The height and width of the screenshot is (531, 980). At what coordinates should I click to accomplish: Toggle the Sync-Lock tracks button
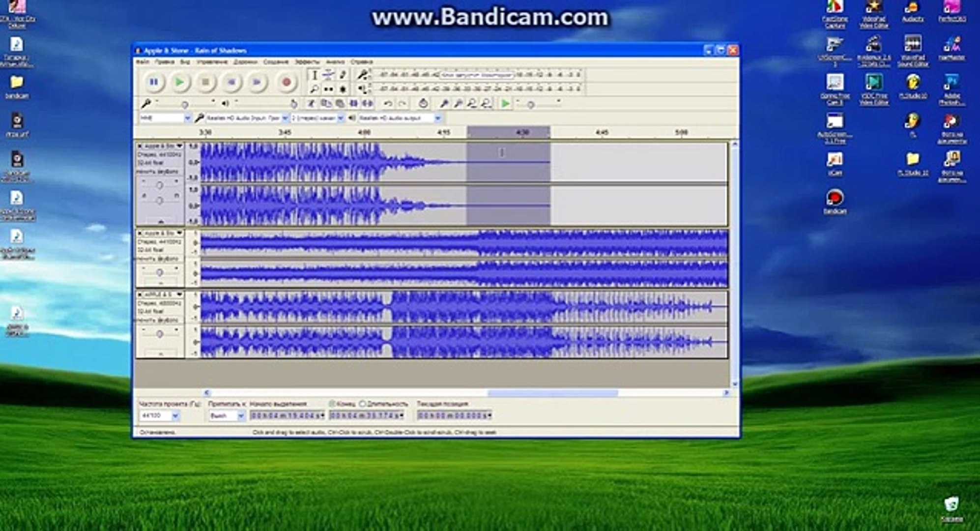(x=423, y=104)
